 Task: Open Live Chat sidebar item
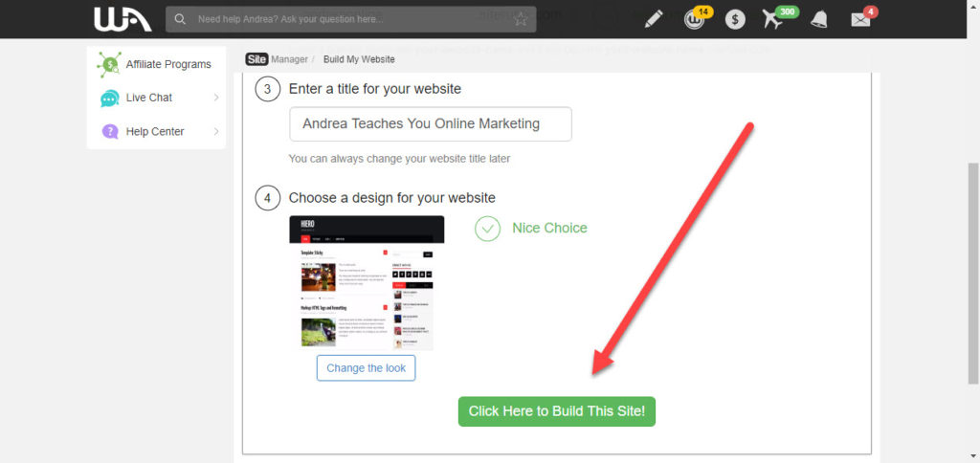tap(149, 98)
